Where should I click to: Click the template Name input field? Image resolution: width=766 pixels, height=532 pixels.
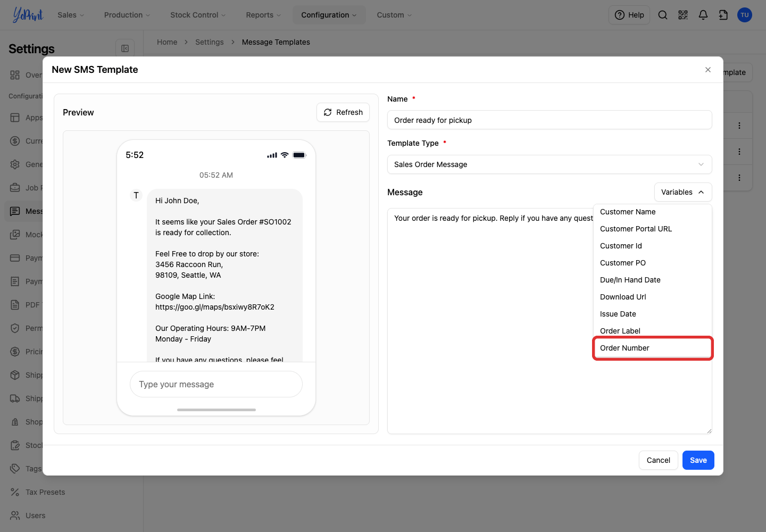point(549,120)
